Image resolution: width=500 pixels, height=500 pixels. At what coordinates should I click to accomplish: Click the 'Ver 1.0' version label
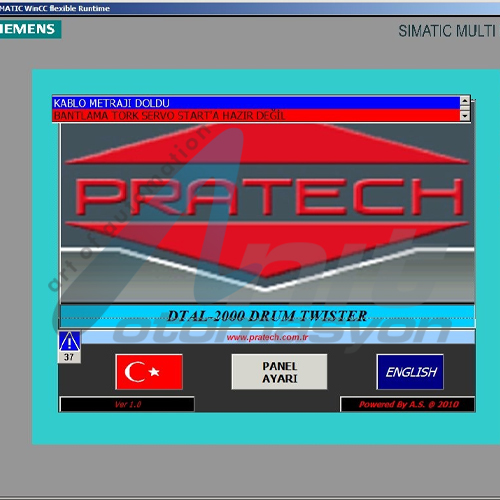click(x=127, y=404)
